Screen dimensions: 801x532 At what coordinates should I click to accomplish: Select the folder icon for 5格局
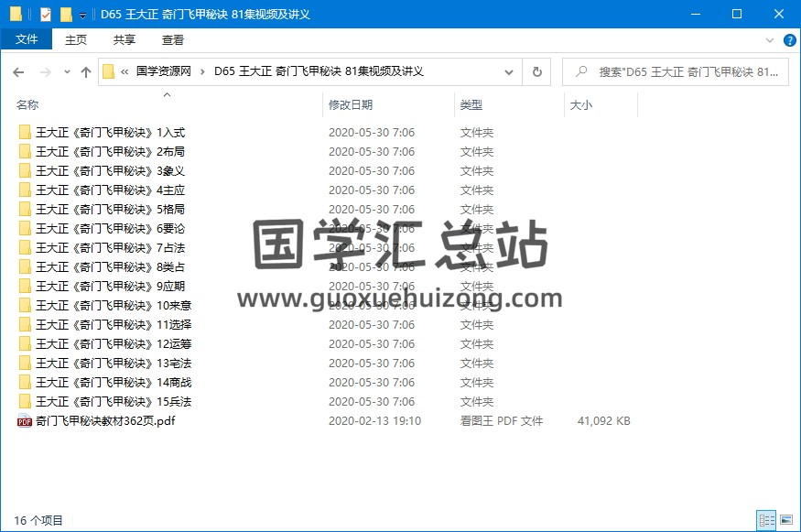tap(25, 210)
